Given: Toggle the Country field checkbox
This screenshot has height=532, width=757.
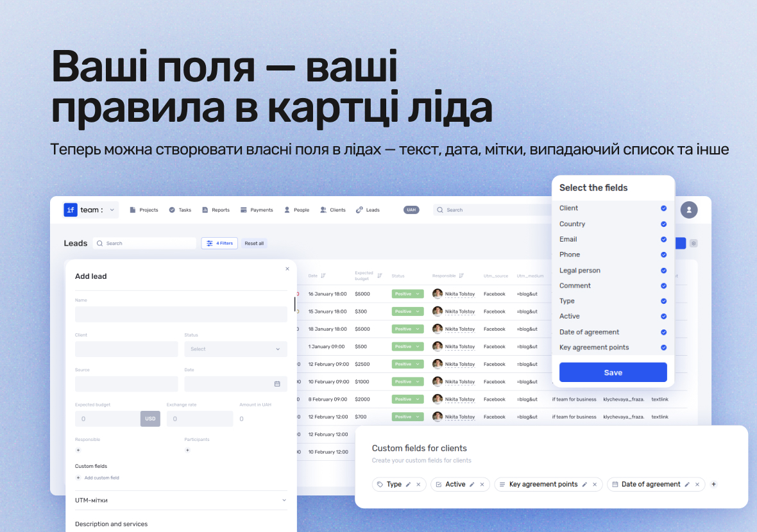Looking at the screenshot, I should (x=664, y=224).
